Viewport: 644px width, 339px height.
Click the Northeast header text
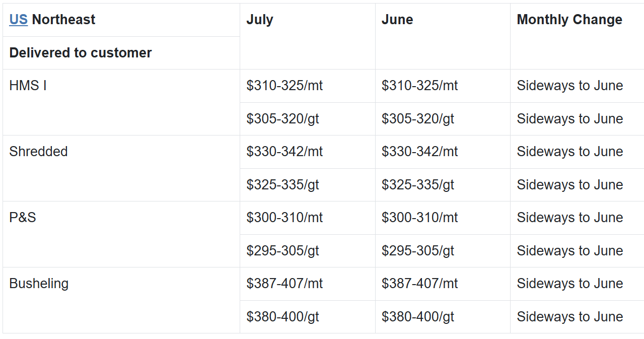(63, 20)
